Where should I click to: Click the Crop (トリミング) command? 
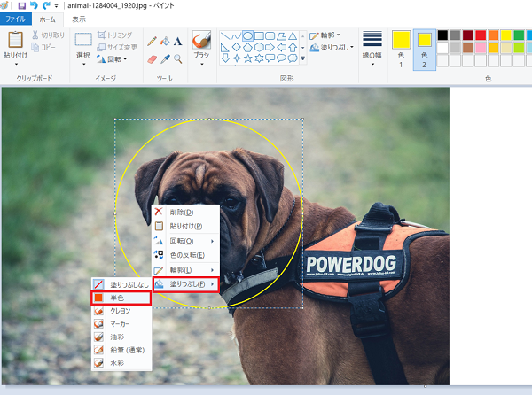coord(114,35)
